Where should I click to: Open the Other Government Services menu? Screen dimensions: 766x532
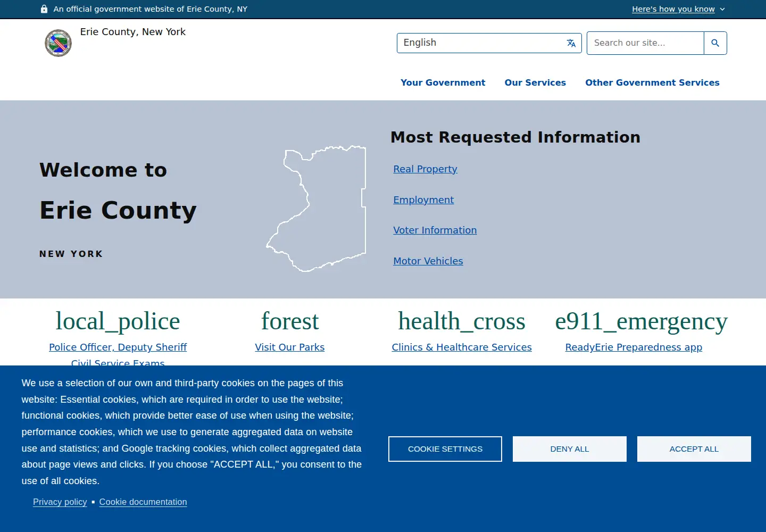652,82
